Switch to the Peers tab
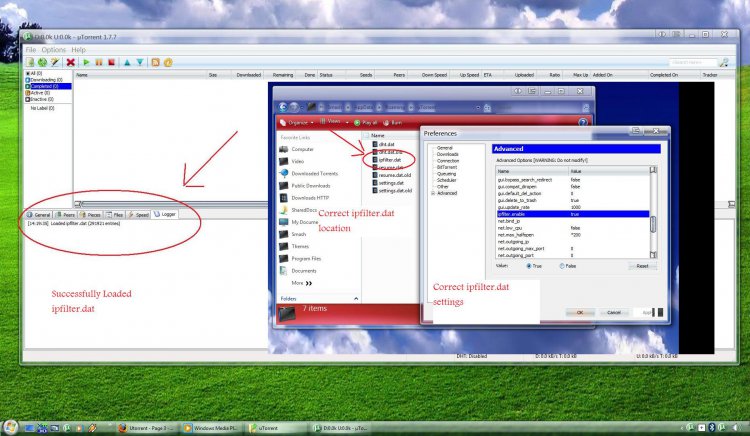 click(66, 215)
